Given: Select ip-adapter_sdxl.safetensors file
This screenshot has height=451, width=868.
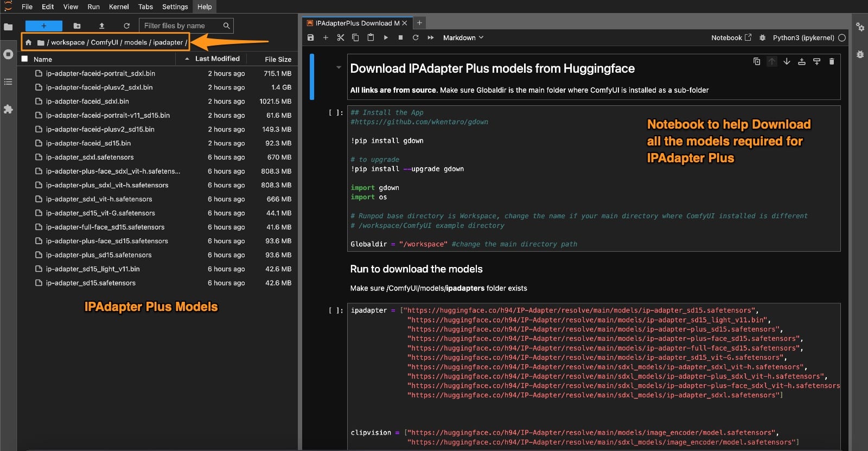Looking at the screenshot, I should [x=158, y=157].
